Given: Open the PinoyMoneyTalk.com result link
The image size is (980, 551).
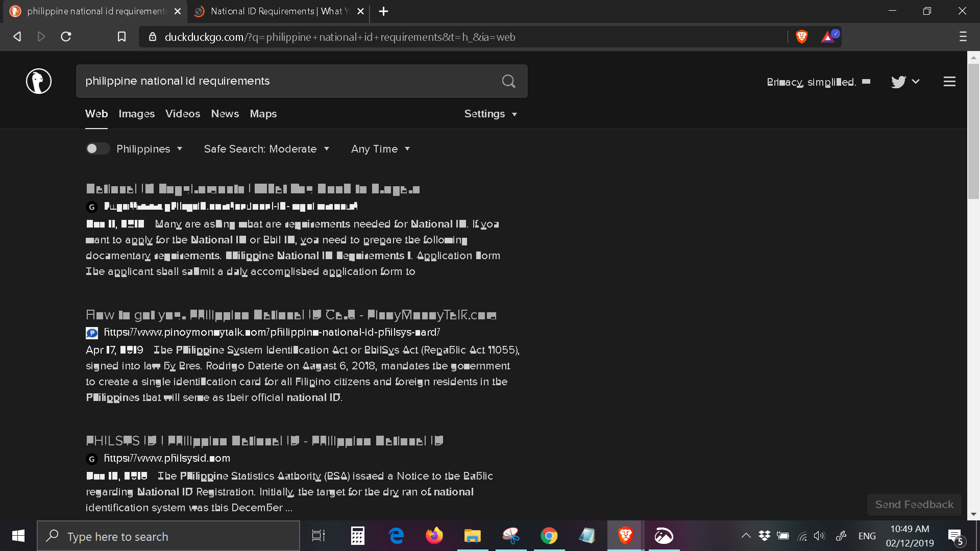Looking at the screenshot, I should (x=291, y=315).
